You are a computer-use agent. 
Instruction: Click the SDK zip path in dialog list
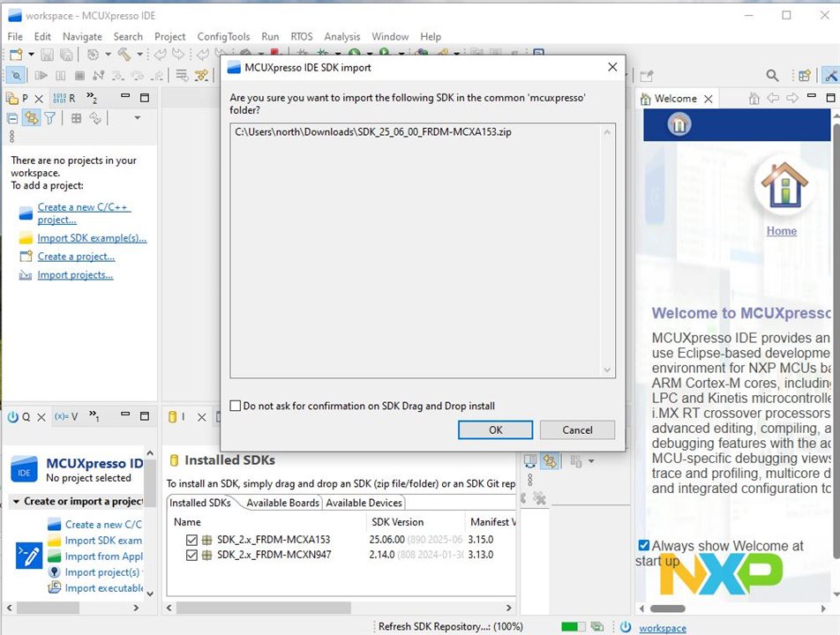[373, 131]
